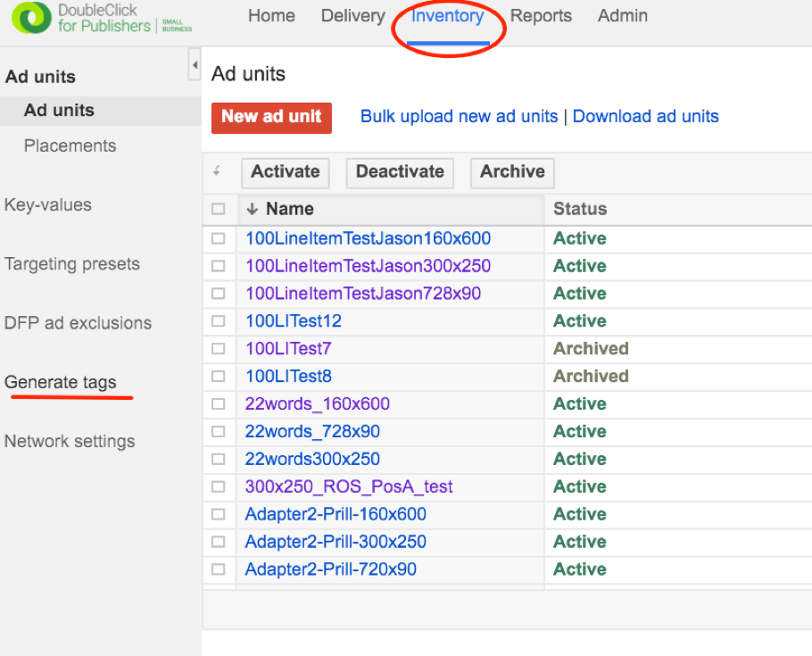Select the checkbox for 100LITest12

pyautogui.click(x=219, y=320)
